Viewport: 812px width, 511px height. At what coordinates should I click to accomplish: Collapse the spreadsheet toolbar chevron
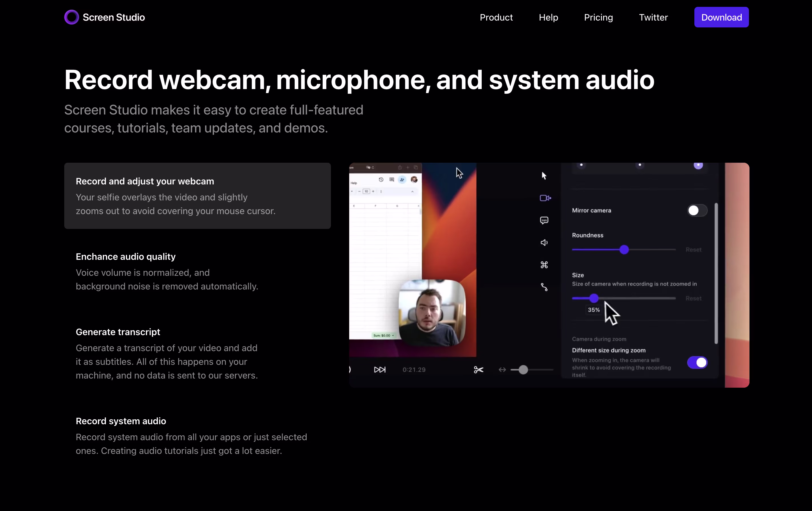pyautogui.click(x=412, y=191)
